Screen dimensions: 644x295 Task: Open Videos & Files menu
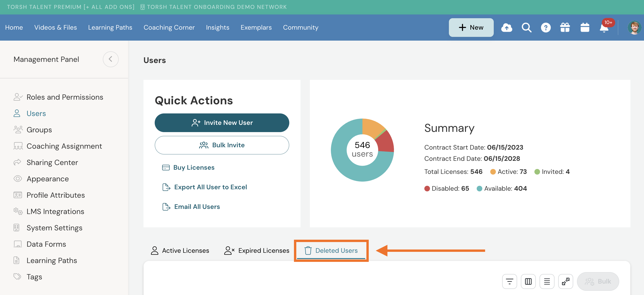coord(56,28)
